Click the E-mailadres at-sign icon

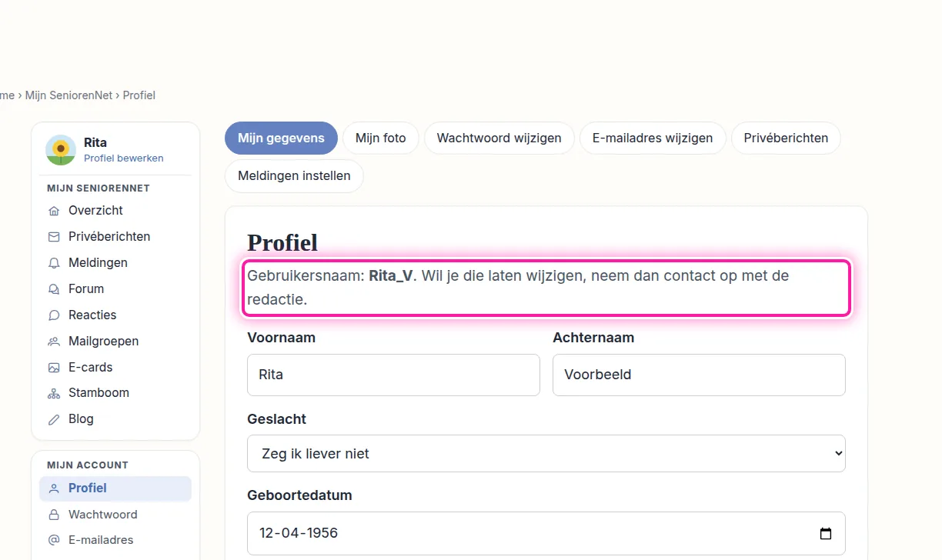click(54, 540)
